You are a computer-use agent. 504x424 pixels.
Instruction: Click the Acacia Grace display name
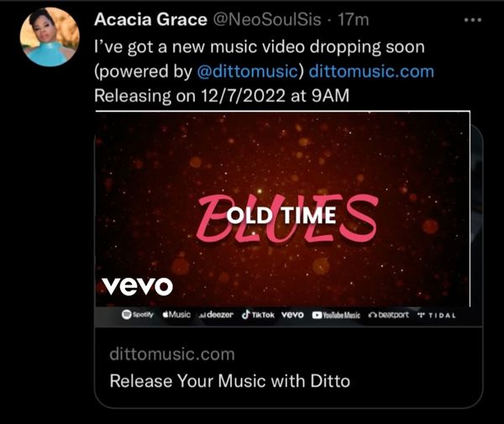click(150, 19)
